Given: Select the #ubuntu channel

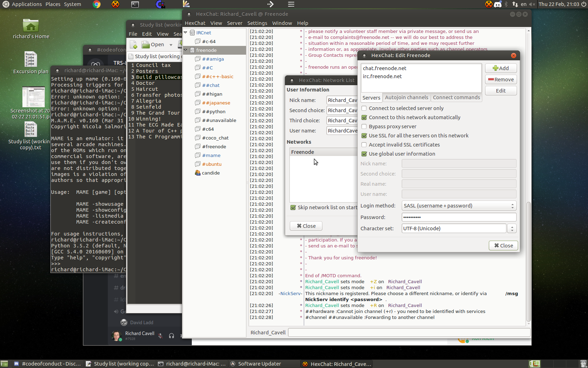Looking at the screenshot, I should pyautogui.click(x=212, y=164).
